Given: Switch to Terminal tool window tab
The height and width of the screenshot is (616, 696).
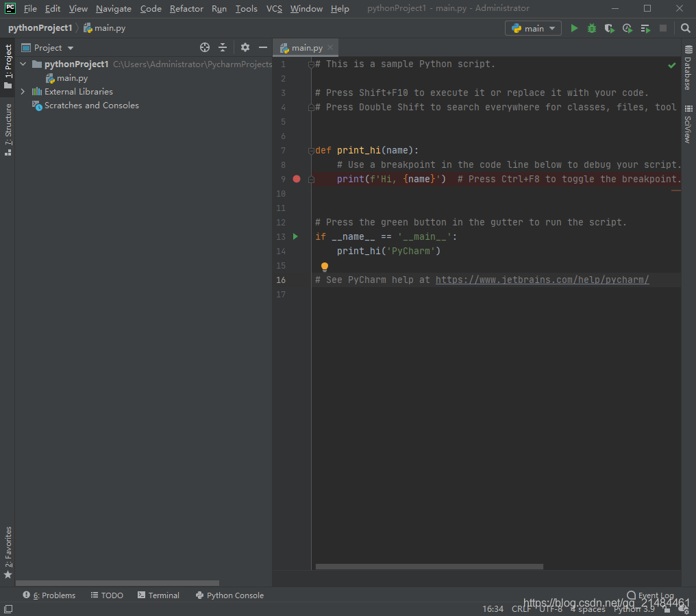Looking at the screenshot, I should pyautogui.click(x=158, y=595).
